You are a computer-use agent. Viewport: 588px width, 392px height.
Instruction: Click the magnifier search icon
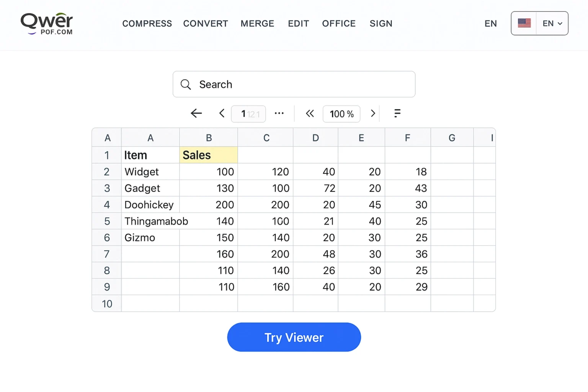click(186, 85)
